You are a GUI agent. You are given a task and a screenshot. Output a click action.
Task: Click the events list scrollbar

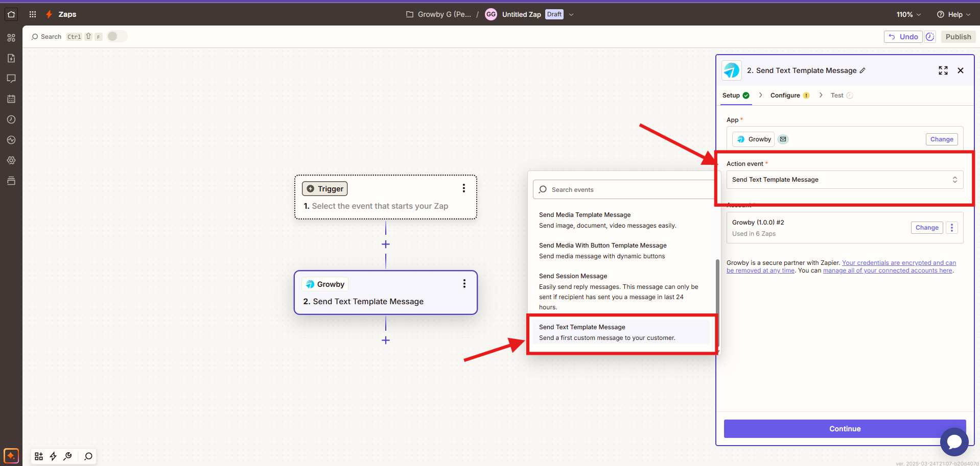(x=717, y=302)
